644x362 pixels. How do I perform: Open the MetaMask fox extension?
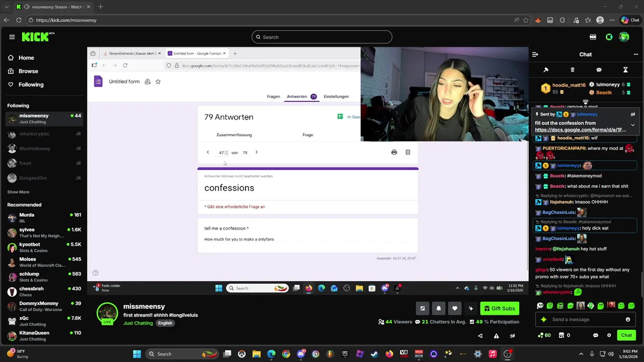(x=538, y=20)
